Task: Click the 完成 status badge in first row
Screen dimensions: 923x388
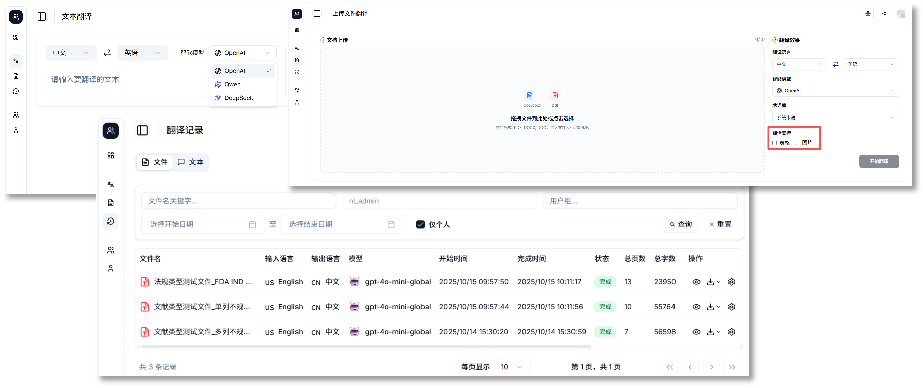Action: 605,282
